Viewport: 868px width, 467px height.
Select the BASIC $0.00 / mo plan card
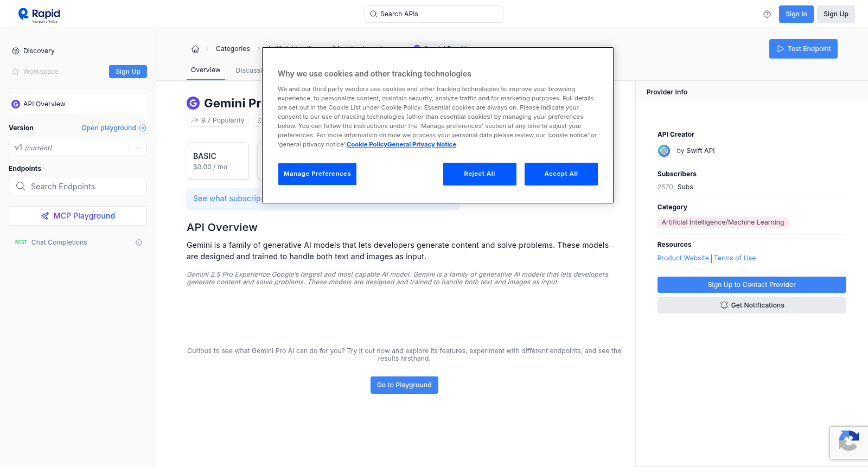(218, 161)
